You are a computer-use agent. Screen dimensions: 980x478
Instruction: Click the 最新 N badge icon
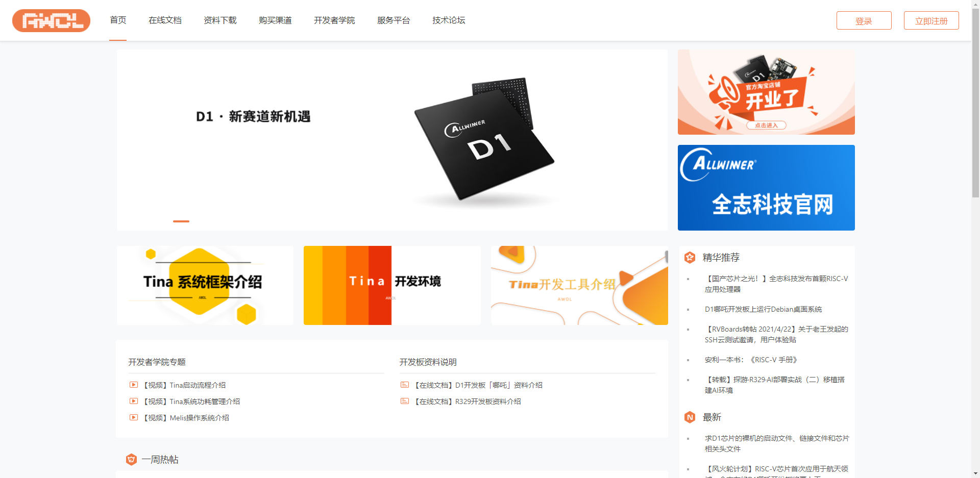point(690,417)
